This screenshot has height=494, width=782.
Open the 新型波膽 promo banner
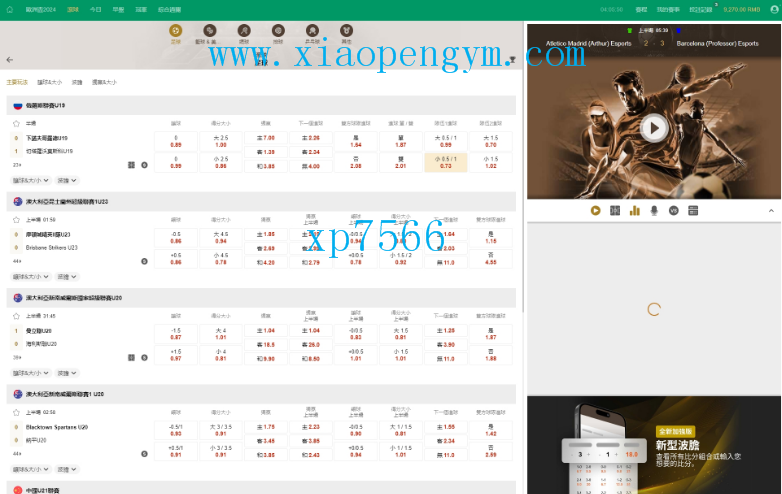pos(654,445)
